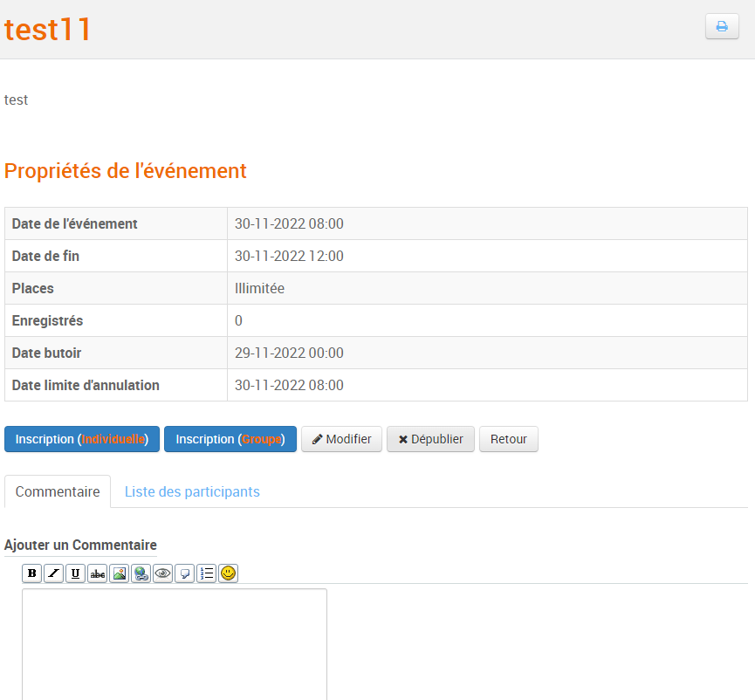This screenshot has width=755, height=700.
Task: Select the Italic formatting icon
Action: (x=53, y=573)
